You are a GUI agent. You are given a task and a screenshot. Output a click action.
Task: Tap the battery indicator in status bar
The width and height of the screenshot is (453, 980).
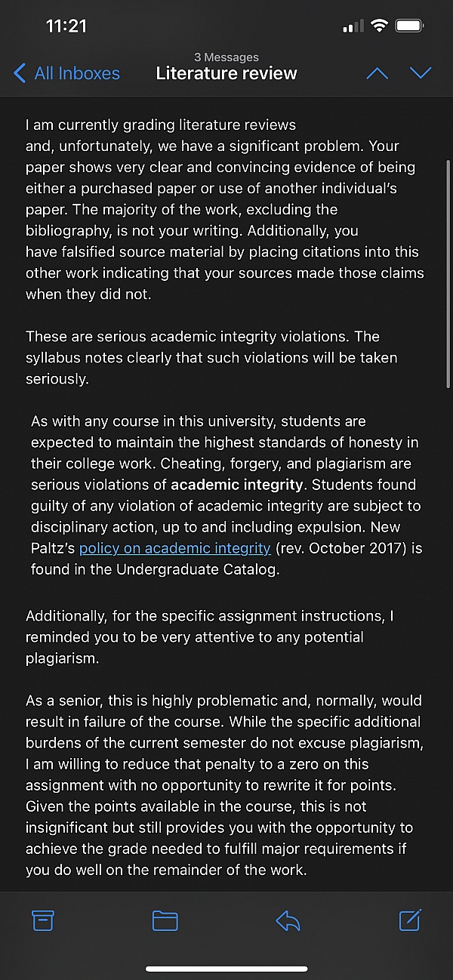click(410, 26)
